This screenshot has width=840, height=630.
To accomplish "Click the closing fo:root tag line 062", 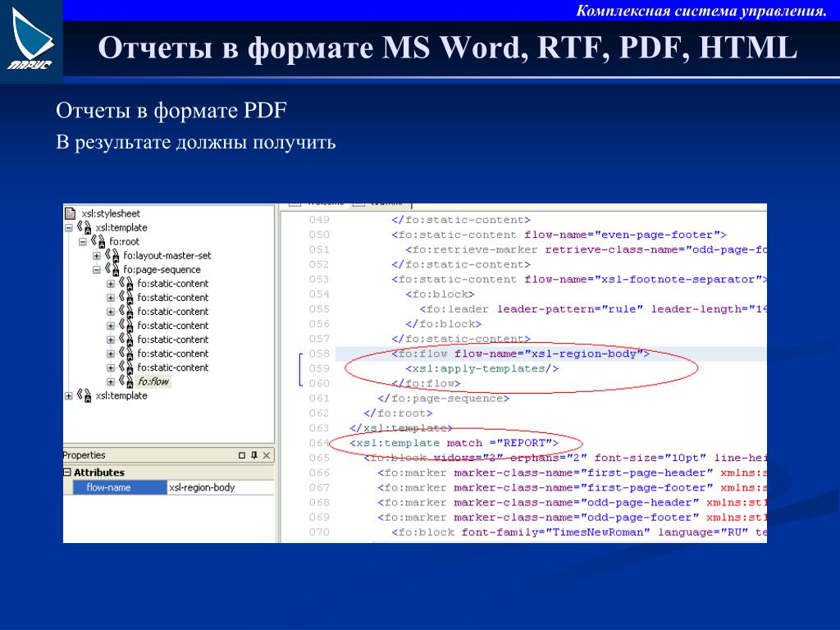I will 398,413.
